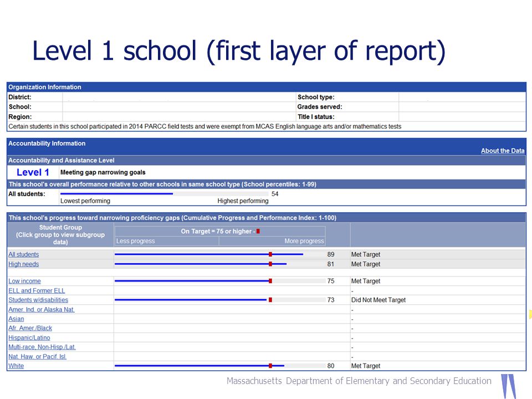
Task: View Students w/disabilities subgroup data
Action: pos(38,300)
